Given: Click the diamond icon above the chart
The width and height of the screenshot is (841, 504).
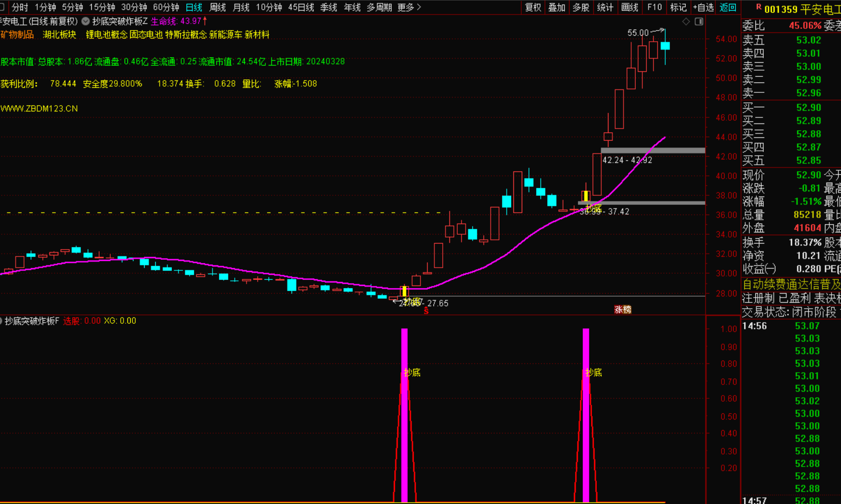Looking at the screenshot, I should (x=686, y=22).
